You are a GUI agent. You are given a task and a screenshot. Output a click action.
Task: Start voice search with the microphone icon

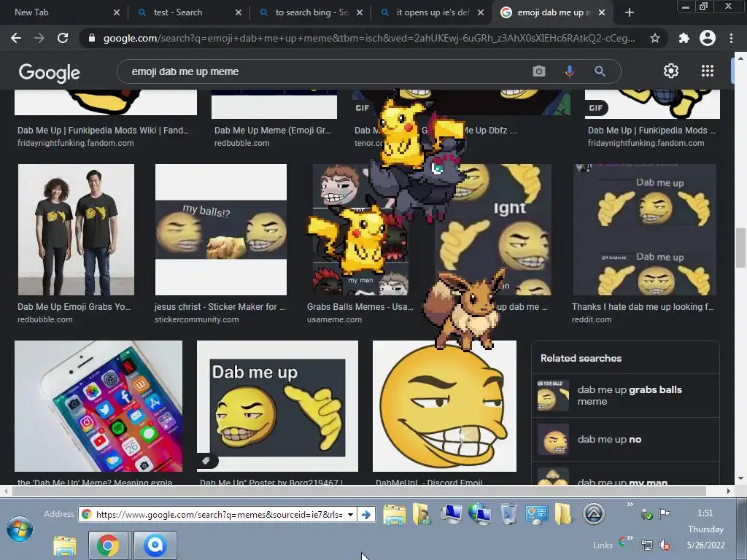tap(569, 71)
